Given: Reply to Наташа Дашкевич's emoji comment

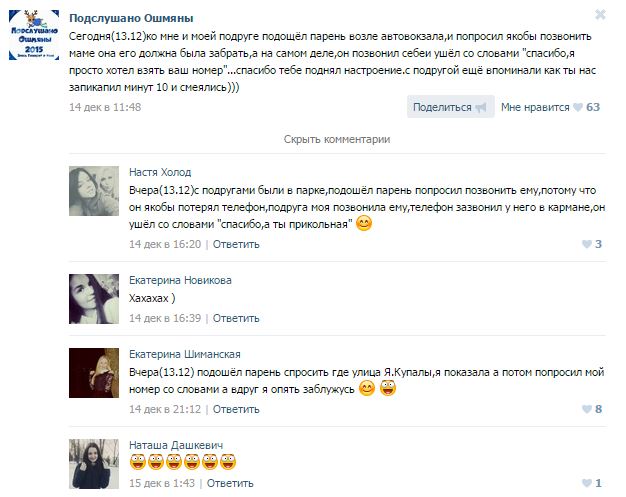Looking at the screenshot, I should 230,483.
